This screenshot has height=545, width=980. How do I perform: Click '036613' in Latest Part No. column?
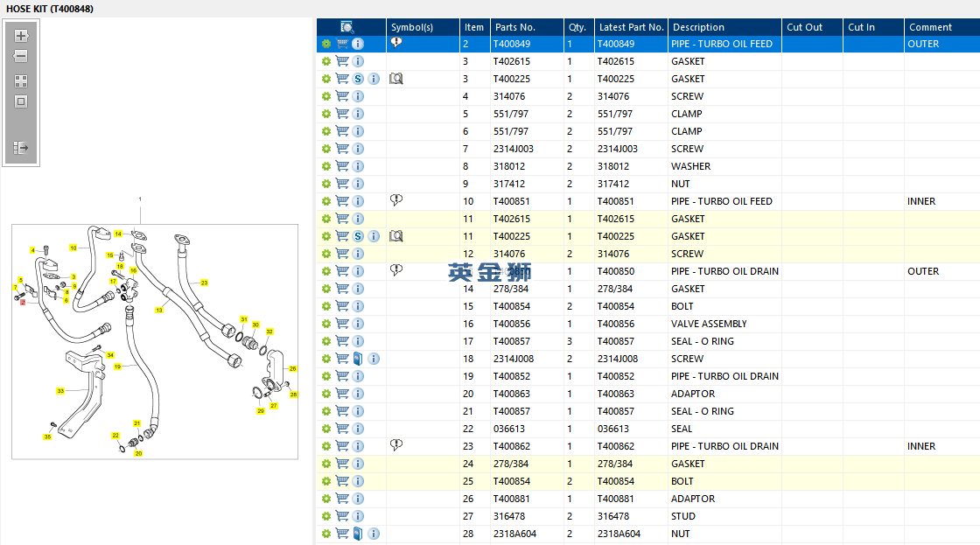pyautogui.click(x=613, y=429)
